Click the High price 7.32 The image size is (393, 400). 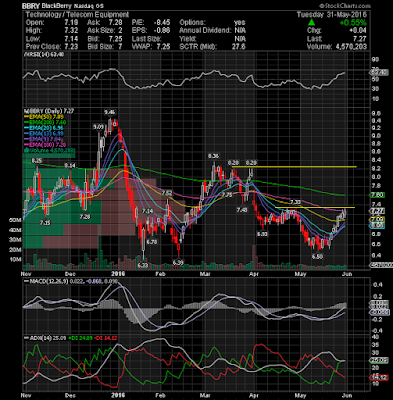71,31
